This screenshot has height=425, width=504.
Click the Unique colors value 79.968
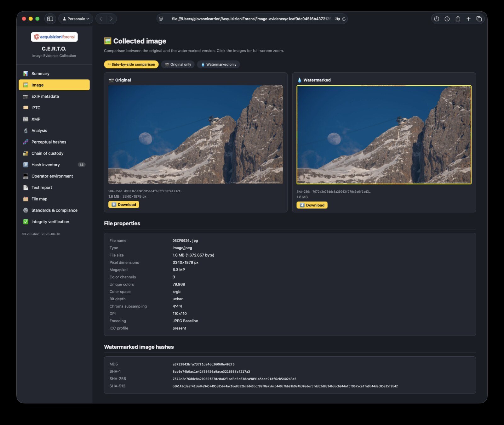(179, 284)
